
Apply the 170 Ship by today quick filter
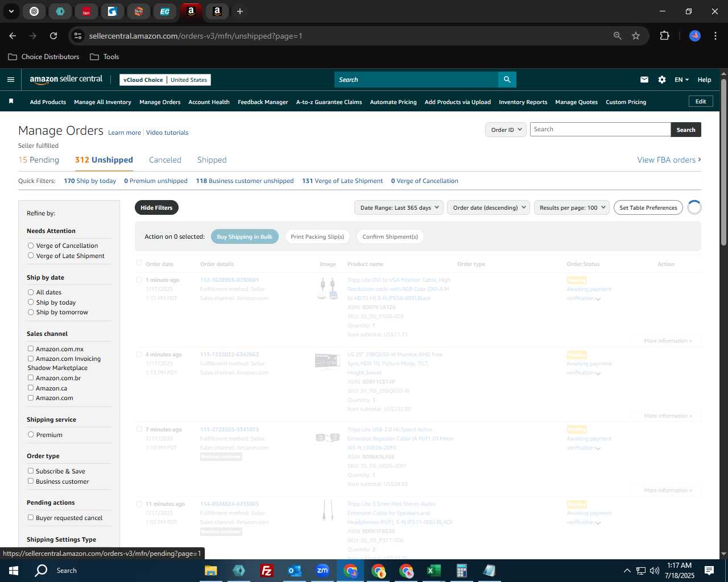tap(90, 181)
